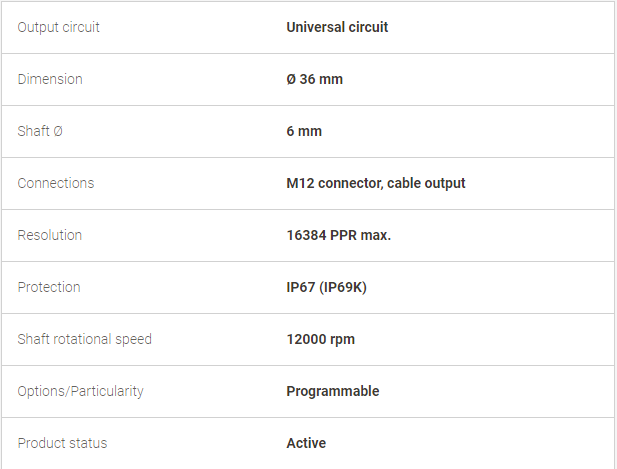Viewport: 617px width, 469px height.
Task: Select the Active status value
Action: pos(306,443)
